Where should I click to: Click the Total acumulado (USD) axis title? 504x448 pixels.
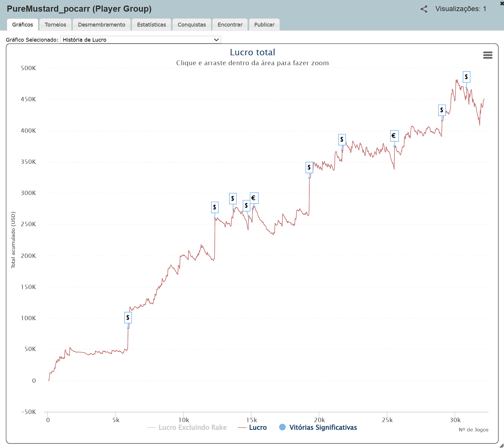click(x=13, y=240)
